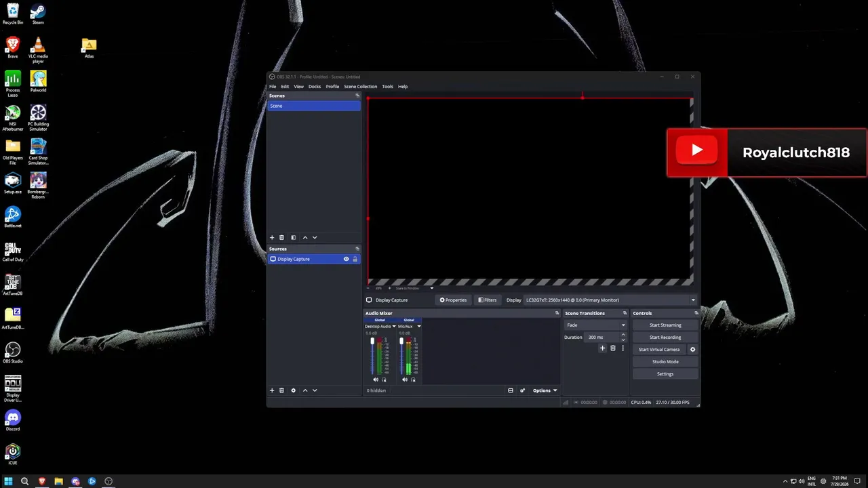Open OBS Studio desktop shortcut
The image size is (868, 488).
tap(12, 352)
